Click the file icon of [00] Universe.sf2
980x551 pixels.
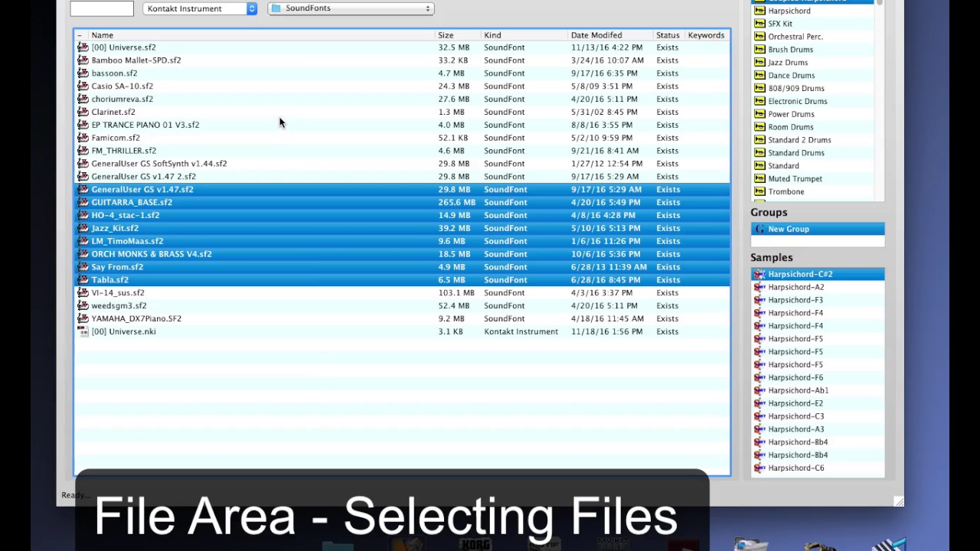coord(83,47)
